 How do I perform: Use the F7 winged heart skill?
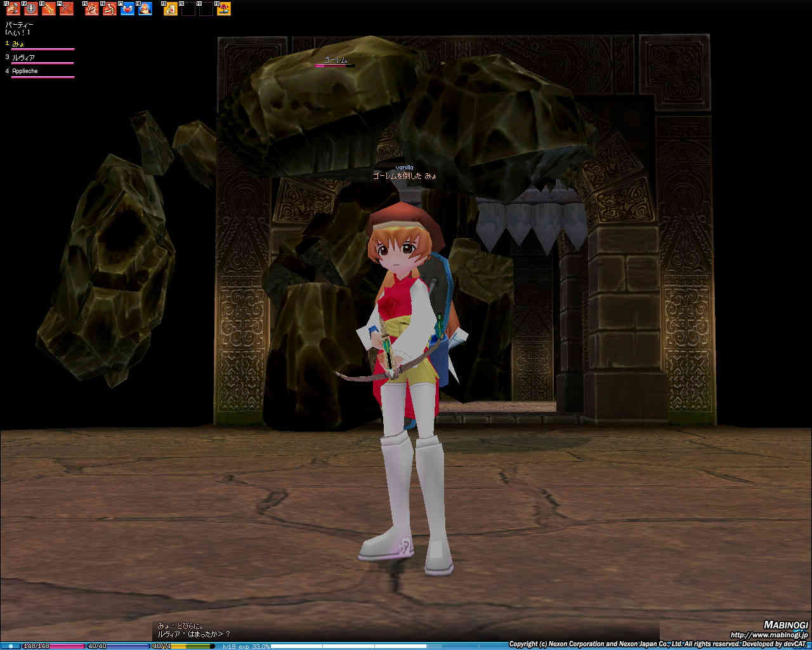tap(128, 9)
